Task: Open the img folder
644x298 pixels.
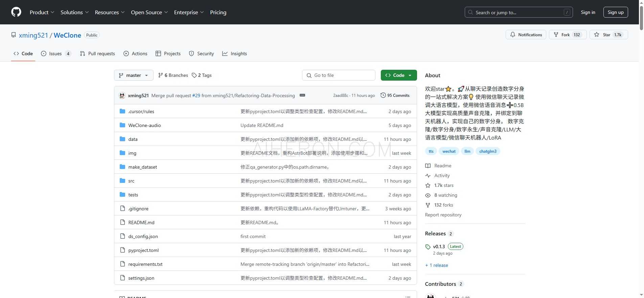Action: click(x=132, y=153)
